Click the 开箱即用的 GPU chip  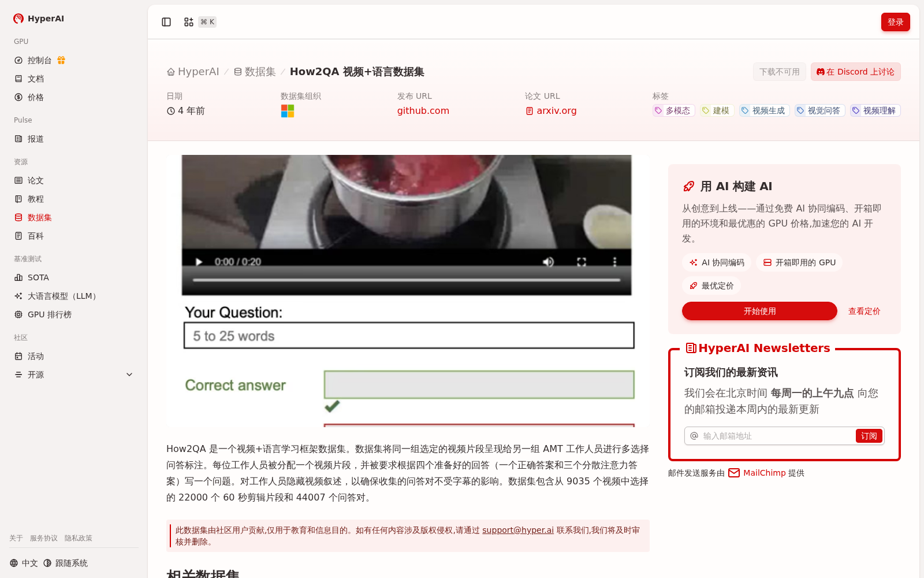click(799, 262)
